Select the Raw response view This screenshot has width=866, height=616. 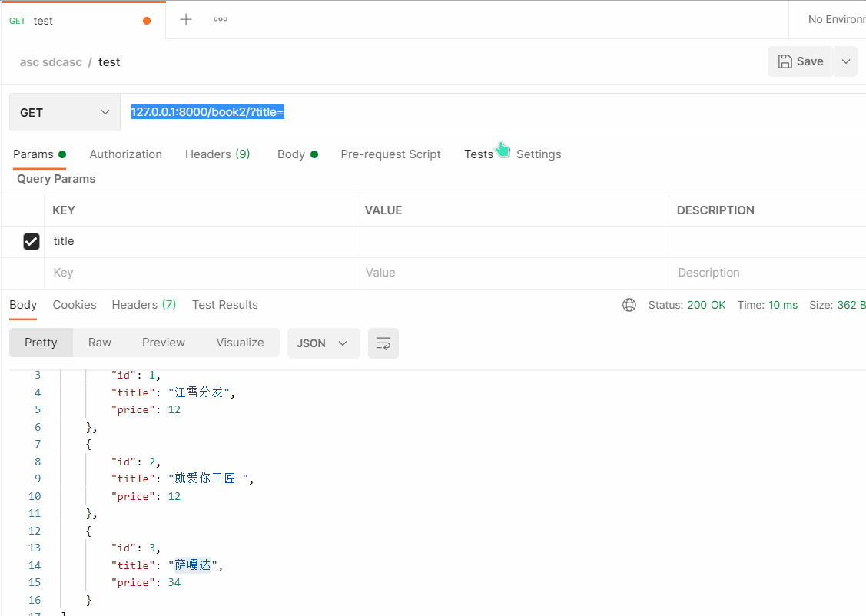tap(99, 343)
